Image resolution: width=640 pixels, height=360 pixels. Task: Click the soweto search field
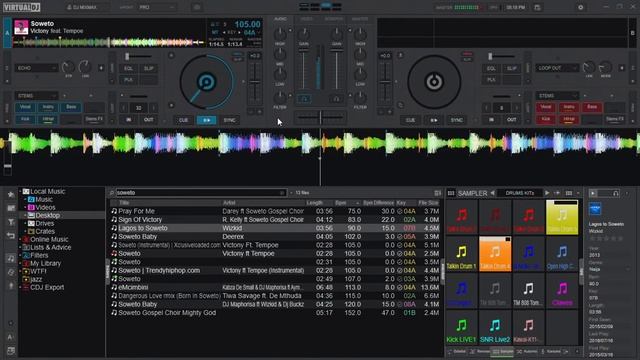(x=201, y=193)
